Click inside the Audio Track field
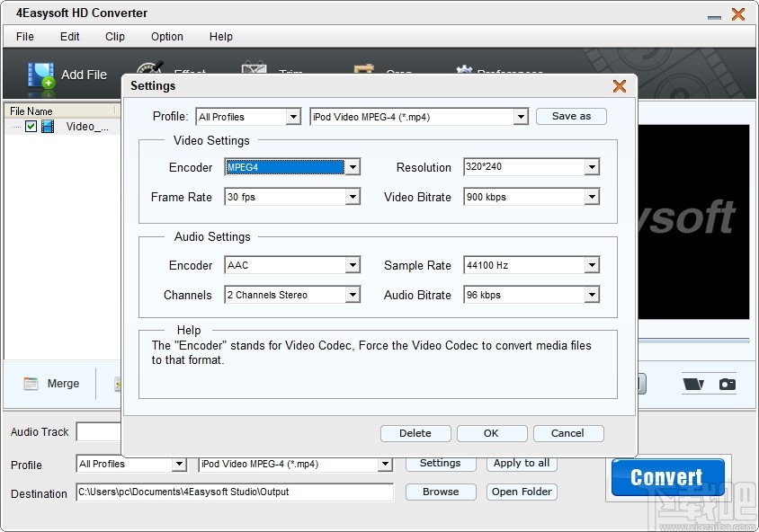 click(99, 432)
